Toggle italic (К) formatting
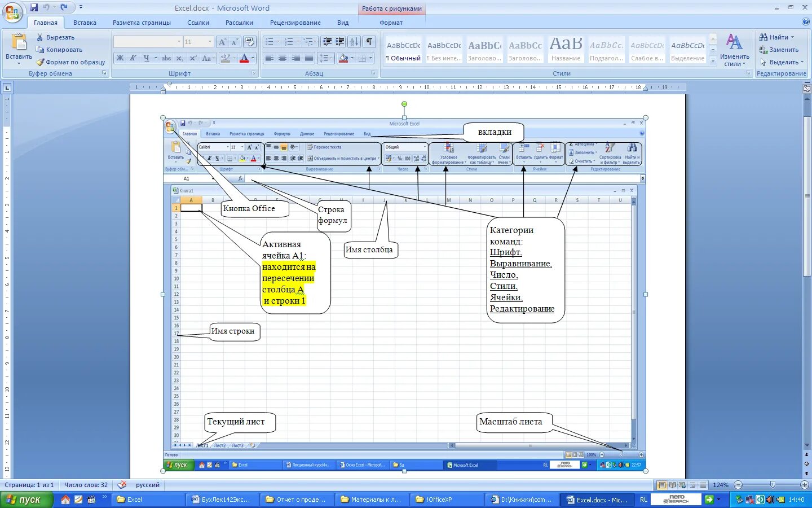 click(x=133, y=58)
